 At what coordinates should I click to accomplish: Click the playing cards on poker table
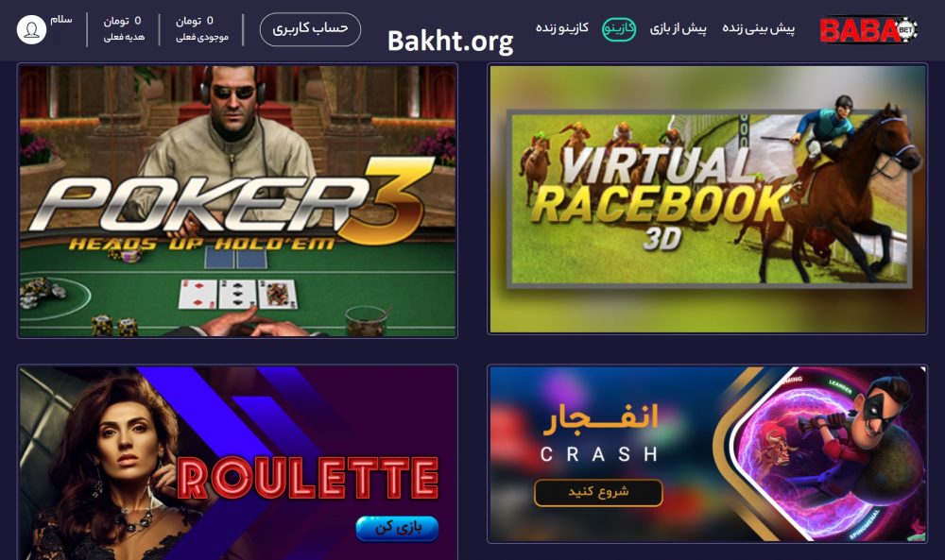(238, 295)
